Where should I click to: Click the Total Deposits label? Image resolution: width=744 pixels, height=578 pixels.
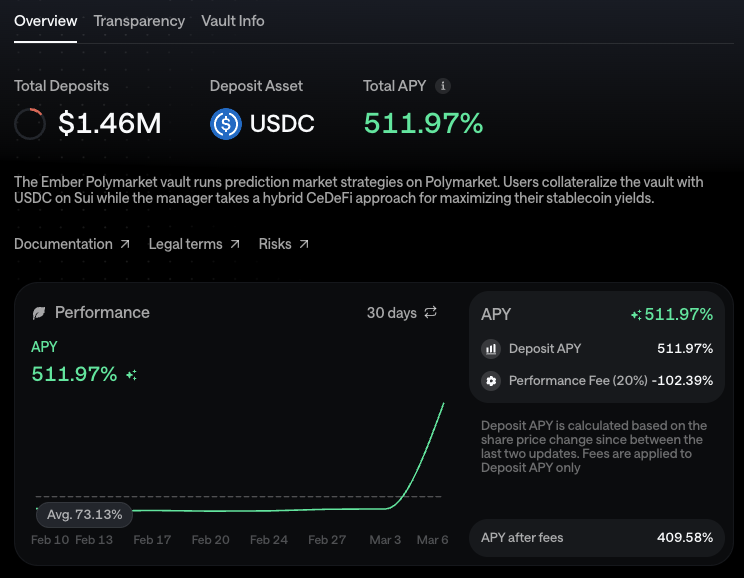click(x=61, y=86)
